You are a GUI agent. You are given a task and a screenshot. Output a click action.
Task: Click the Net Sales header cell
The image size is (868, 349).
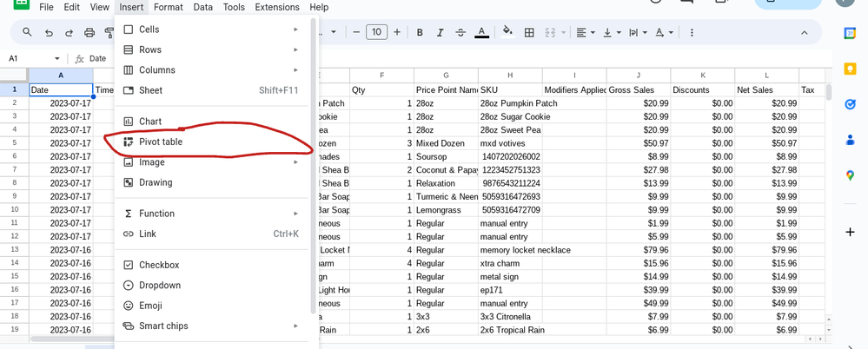(767, 89)
